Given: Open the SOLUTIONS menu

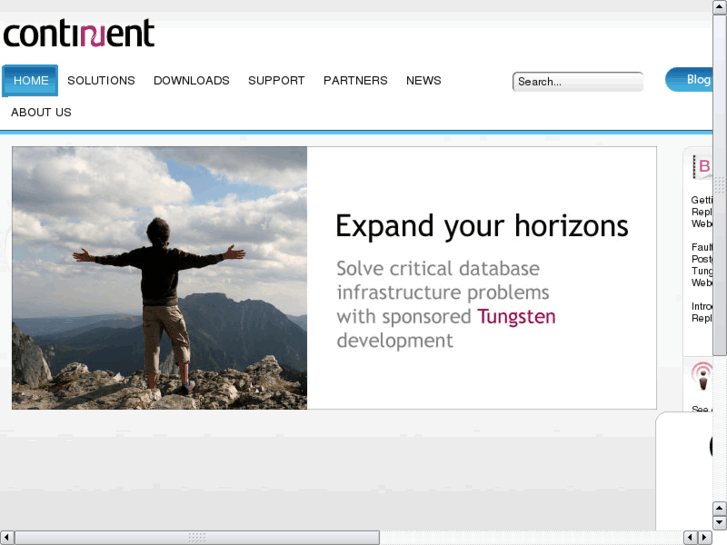Looking at the screenshot, I should pos(101,81).
